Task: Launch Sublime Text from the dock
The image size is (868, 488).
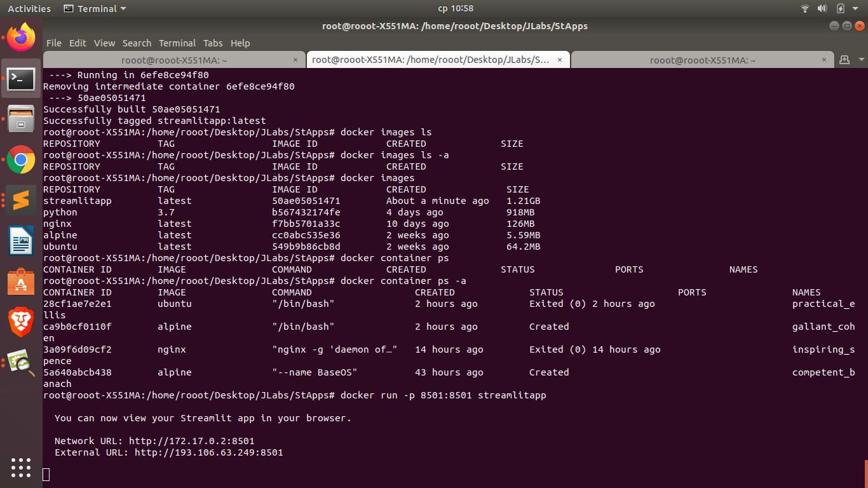Action: (x=21, y=200)
